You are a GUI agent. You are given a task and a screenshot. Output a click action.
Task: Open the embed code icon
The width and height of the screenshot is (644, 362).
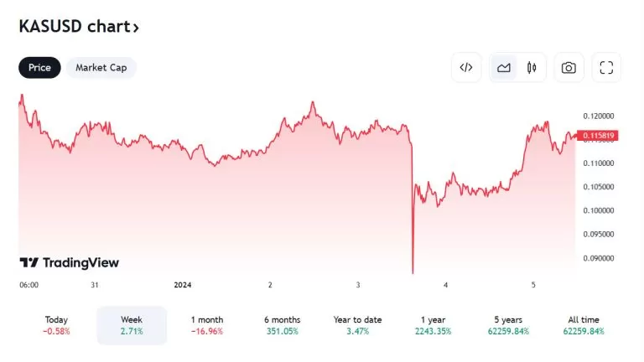click(467, 68)
